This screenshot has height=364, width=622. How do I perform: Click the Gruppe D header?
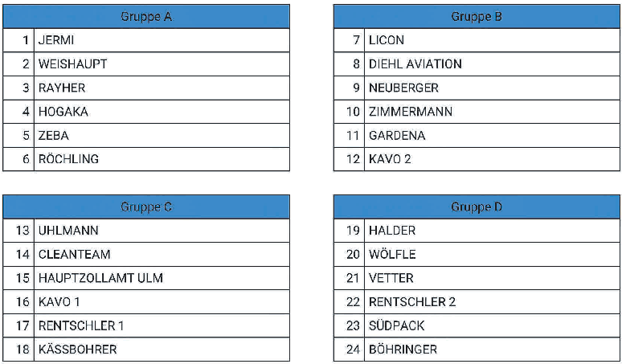click(x=477, y=207)
